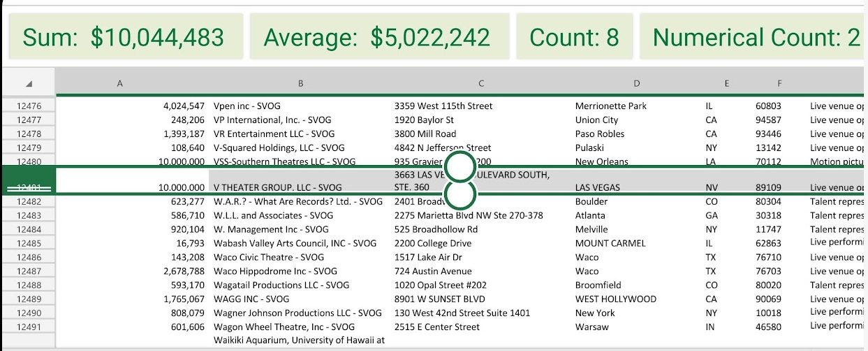The height and width of the screenshot is (351, 868).
Task: Click row header 12485
Action: click(x=28, y=243)
